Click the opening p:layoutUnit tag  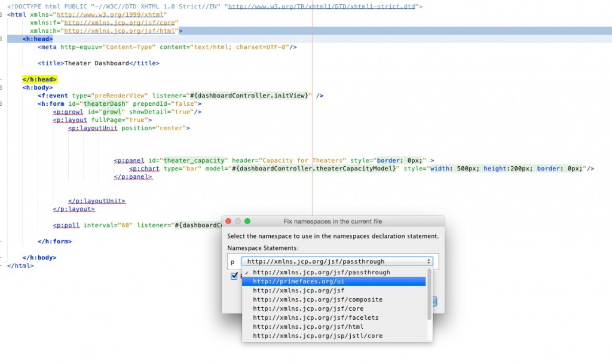point(129,129)
